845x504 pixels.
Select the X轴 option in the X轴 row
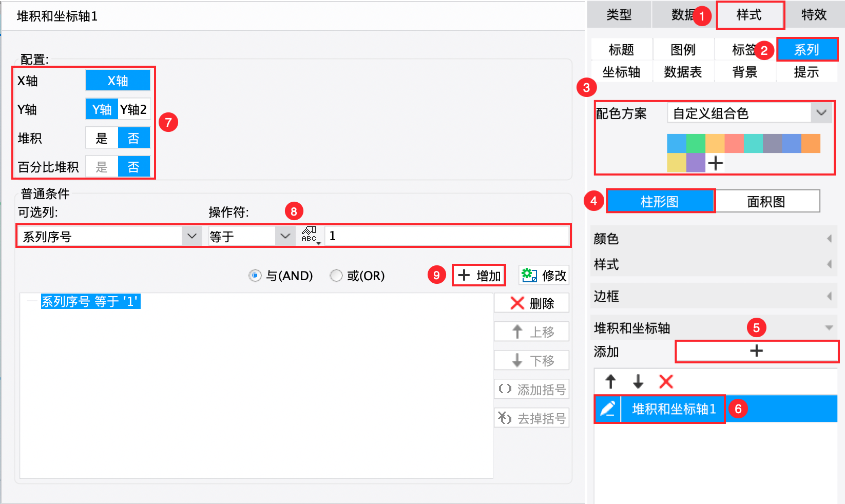click(118, 81)
